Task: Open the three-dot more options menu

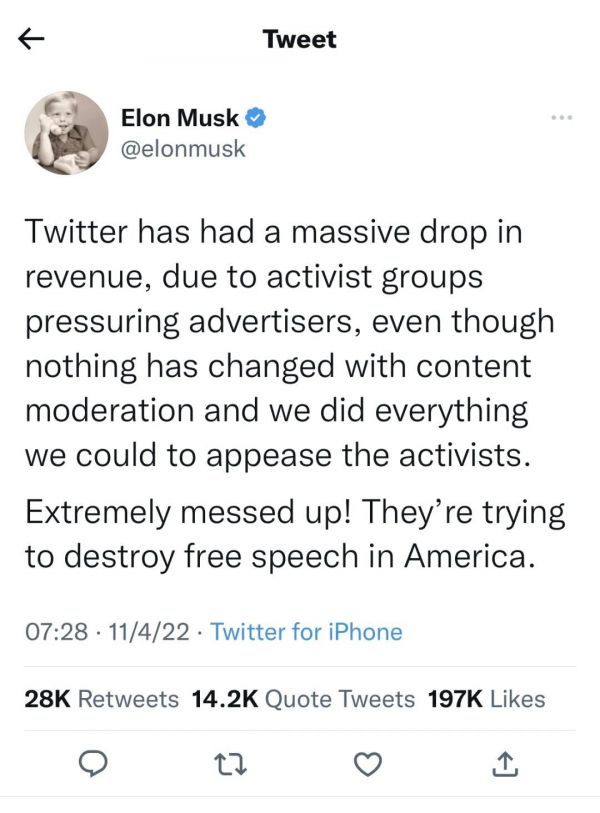Action: click(x=564, y=118)
